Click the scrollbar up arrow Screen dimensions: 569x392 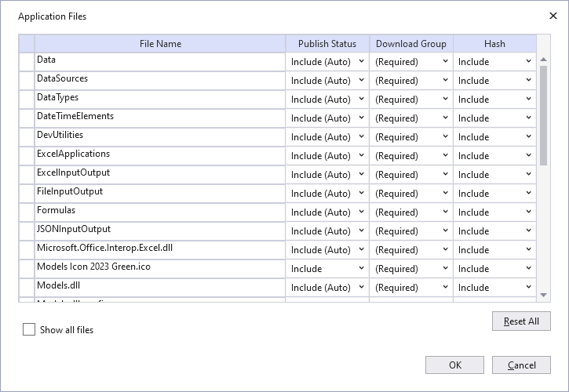pos(543,60)
